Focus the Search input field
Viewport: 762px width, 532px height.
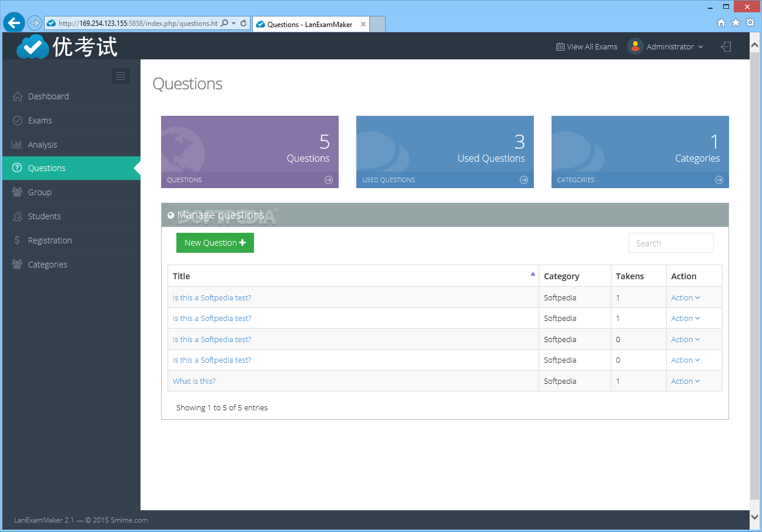click(671, 243)
